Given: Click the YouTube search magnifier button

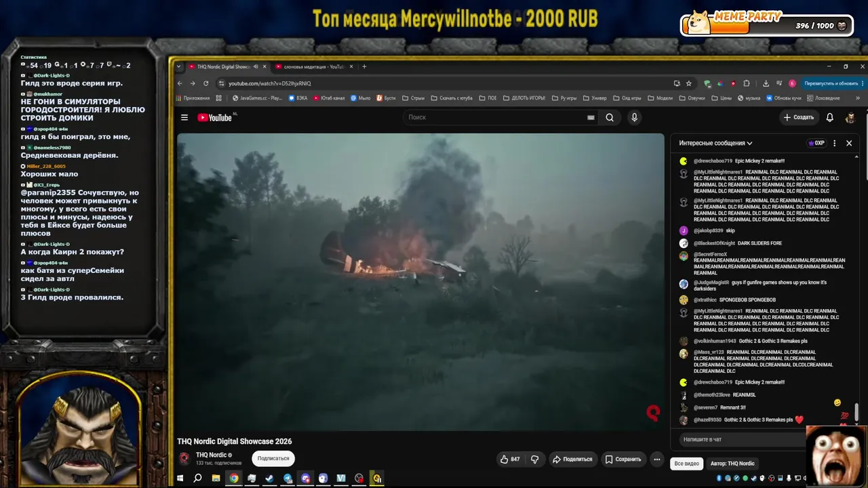Looking at the screenshot, I should pos(610,117).
